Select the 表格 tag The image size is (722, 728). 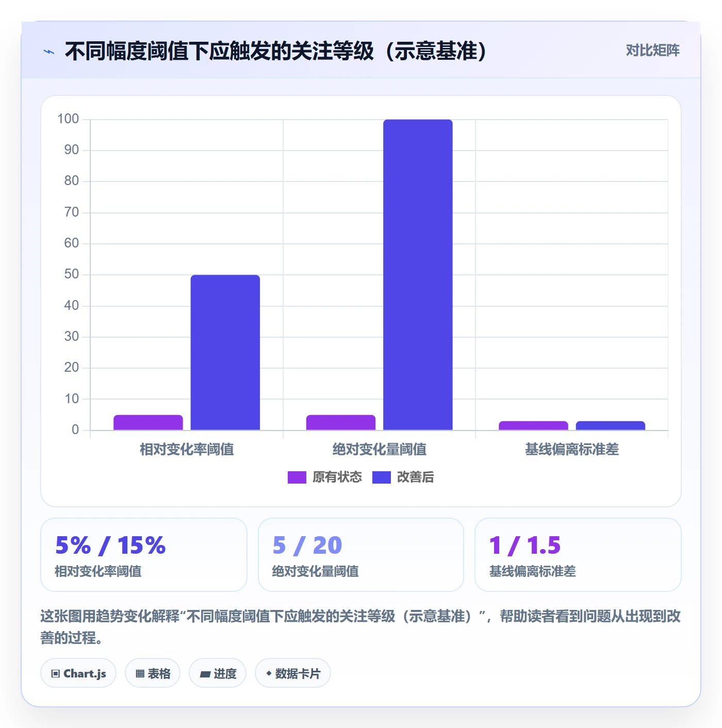(153, 673)
